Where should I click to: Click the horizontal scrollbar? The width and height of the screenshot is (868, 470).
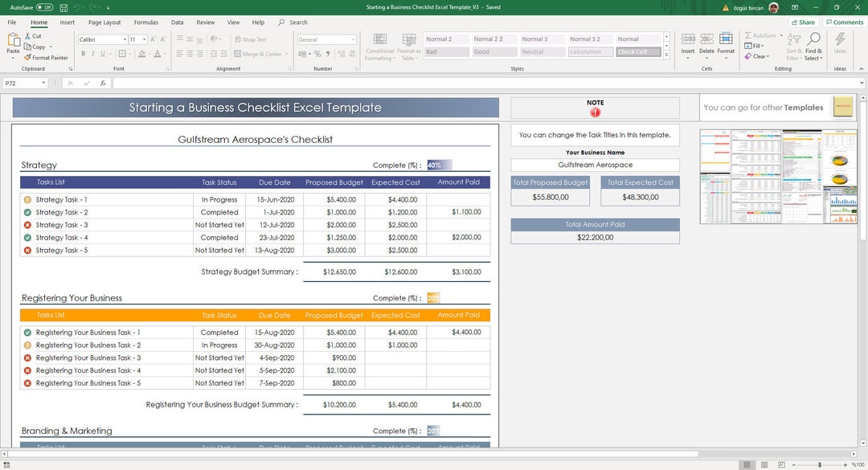tap(353, 454)
